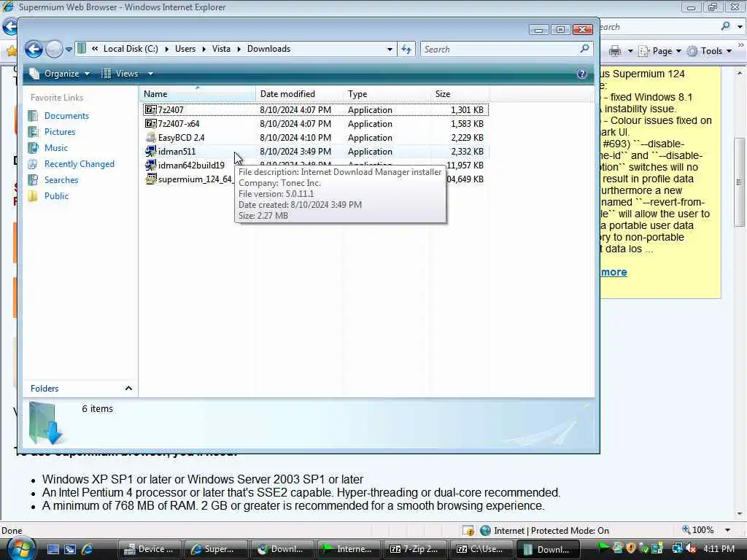The width and height of the screenshot is (747, 560).
Task: Select the supermium_124_64 file icon
Action: pyautogui.click(x=150, y=179)
